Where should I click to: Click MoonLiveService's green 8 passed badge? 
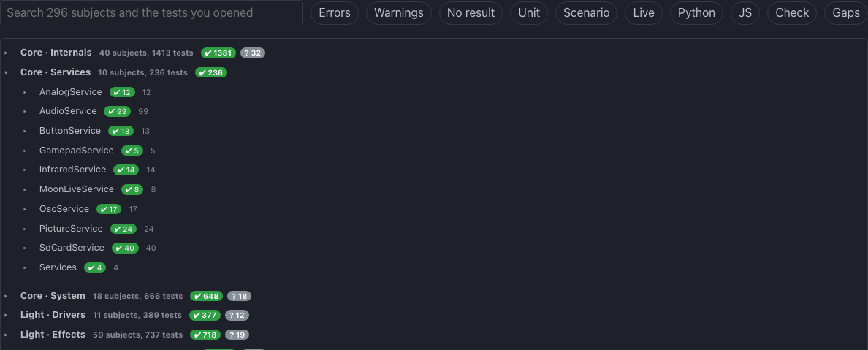point(132,189)
